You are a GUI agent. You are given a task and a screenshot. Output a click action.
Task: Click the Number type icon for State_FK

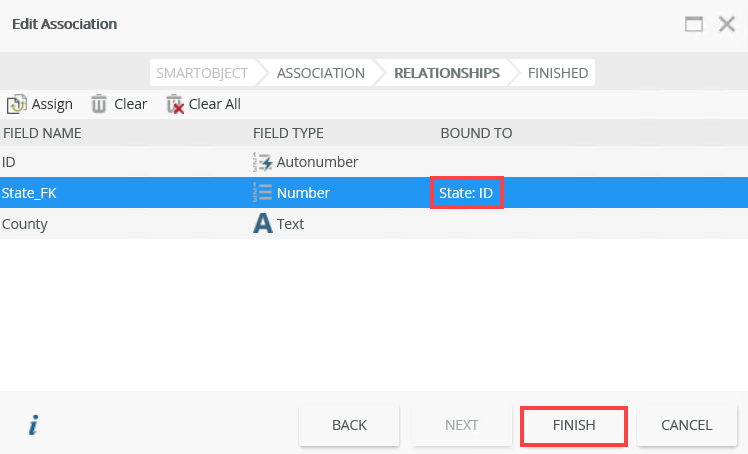[263, 193]
